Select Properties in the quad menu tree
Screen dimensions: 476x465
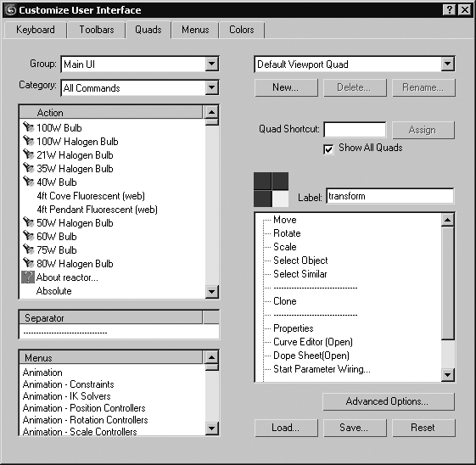[294, 328]
